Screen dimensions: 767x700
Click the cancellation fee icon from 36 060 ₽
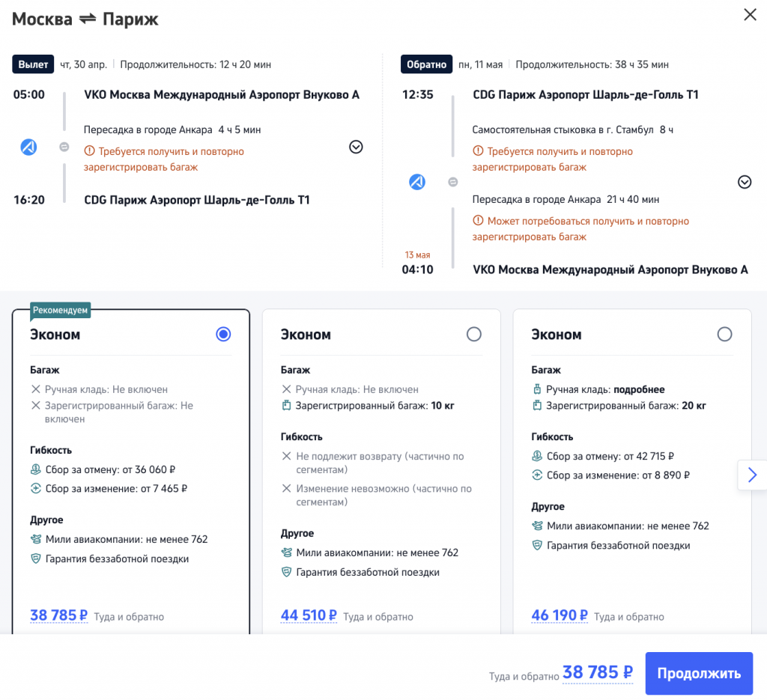tap(35, 469)
